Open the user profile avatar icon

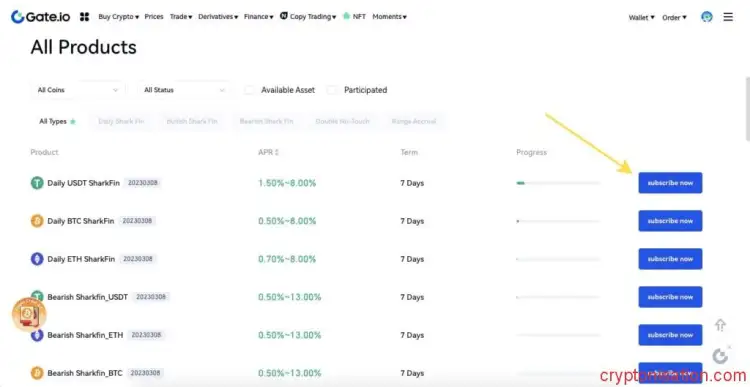click(x=706, y=17)
